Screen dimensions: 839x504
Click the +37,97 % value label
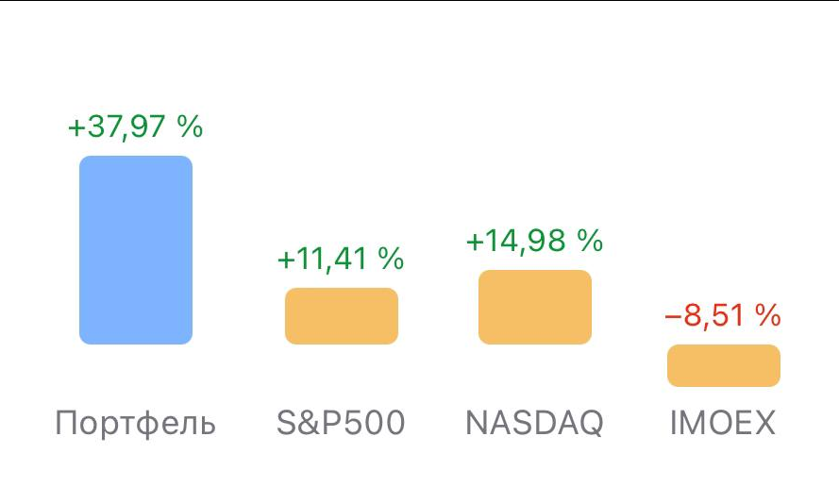point(135,126)
